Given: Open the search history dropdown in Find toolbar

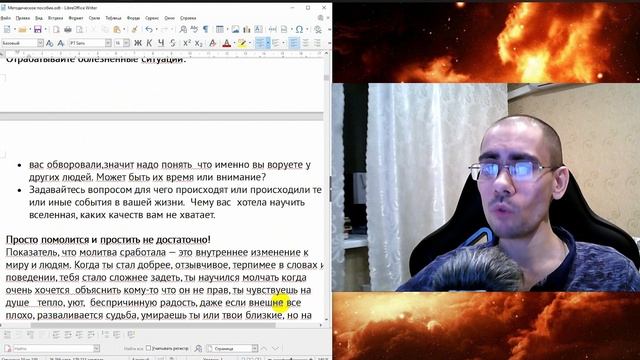Looking at the screenshot, I should [96, 348].
